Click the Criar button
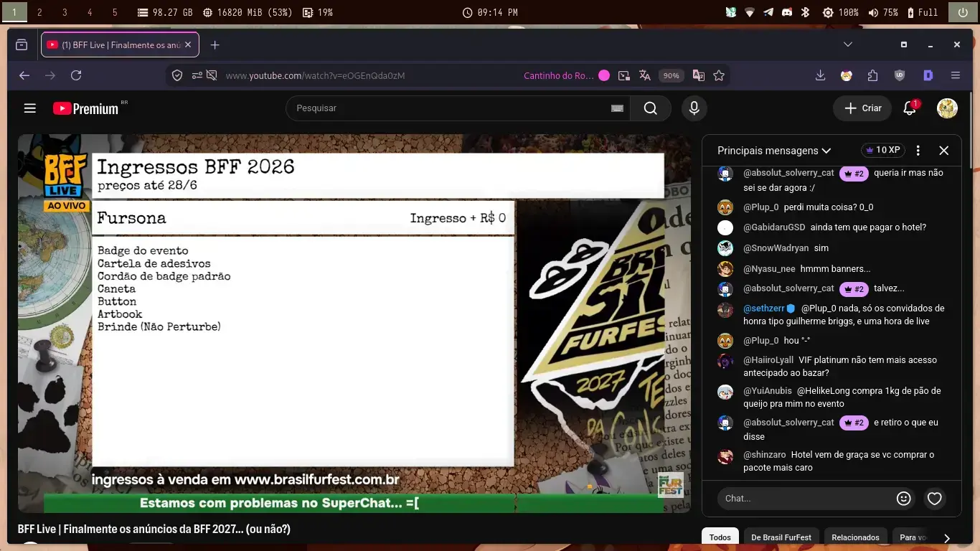Screen dimensions: 980x551 click(862, 108)
